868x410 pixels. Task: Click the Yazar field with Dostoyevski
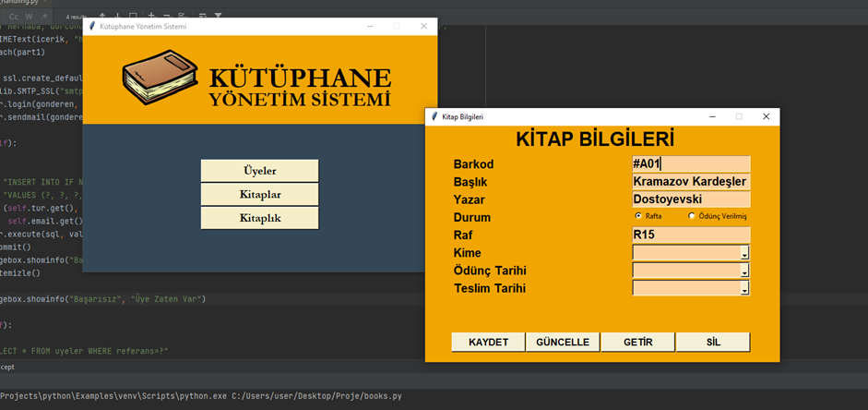(x=691, y=199)
